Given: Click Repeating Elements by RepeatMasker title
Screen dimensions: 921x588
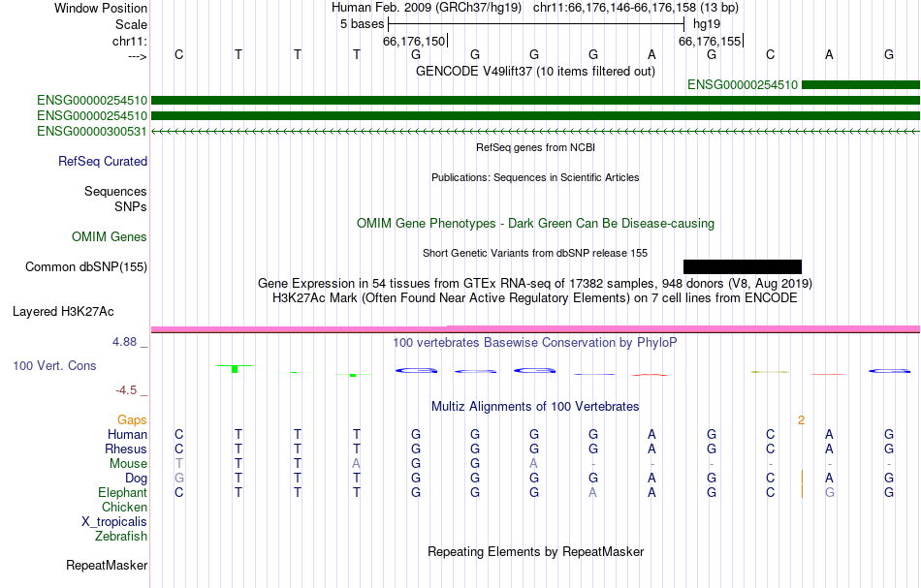Looking at the screenshot, I should (535, 551).
